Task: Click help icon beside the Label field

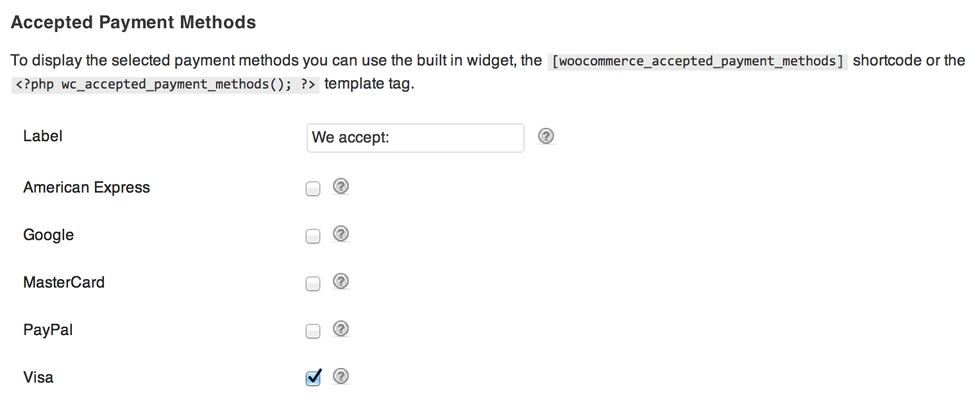Action: pos(546,136)
